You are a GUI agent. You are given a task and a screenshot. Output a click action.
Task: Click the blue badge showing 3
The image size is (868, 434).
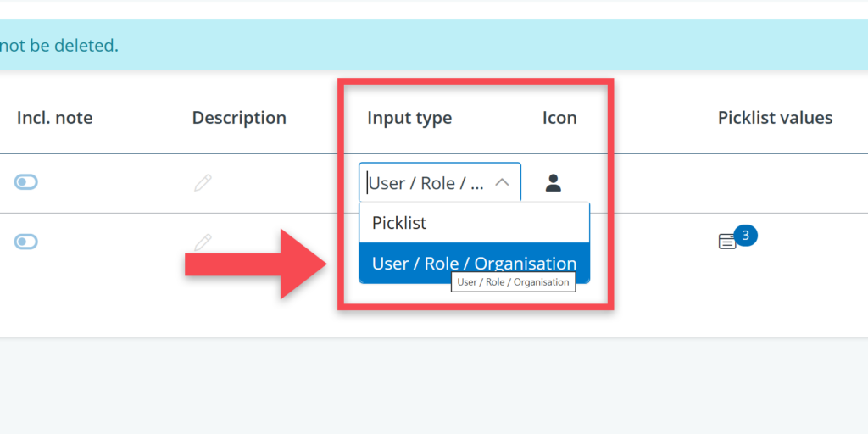coord(745,235)
